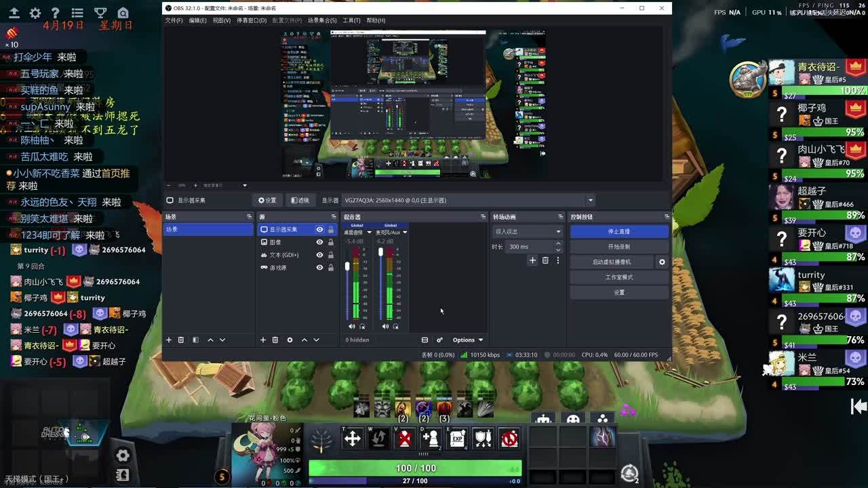Toggle visibility of the 图像 source
This screenshot has height=488, width=868.
pyautogui.click(x=319, y=242)
